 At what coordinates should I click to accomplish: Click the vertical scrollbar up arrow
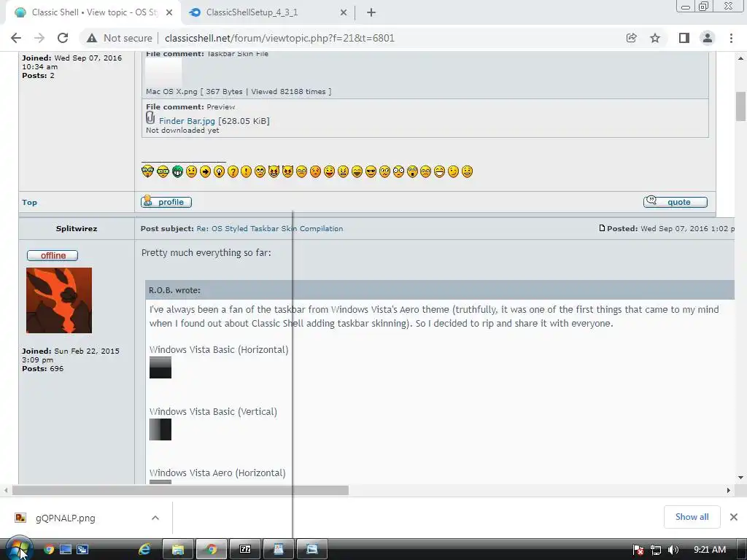click(741, 58)
